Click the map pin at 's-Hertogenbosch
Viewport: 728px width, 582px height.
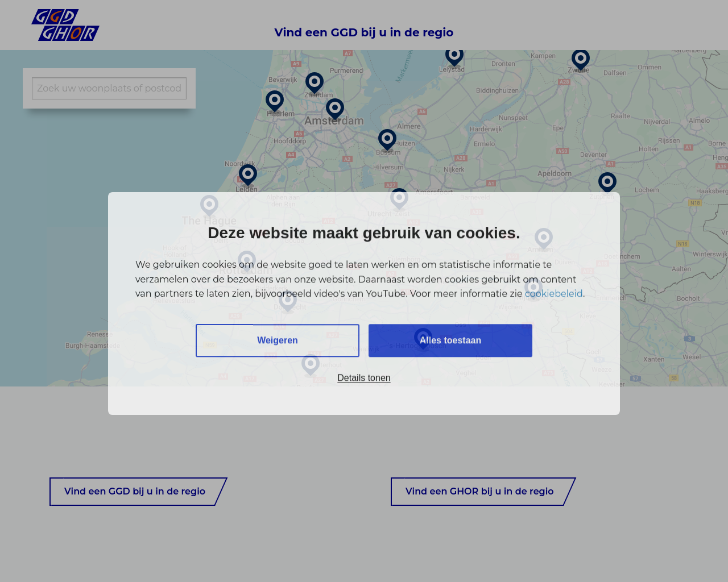point(423,339)
